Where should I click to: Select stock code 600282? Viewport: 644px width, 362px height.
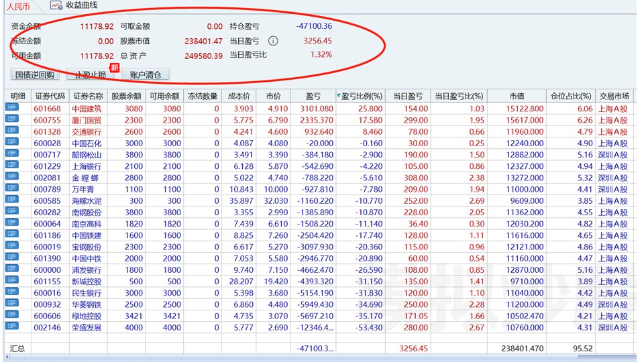[x=47, y=213]
